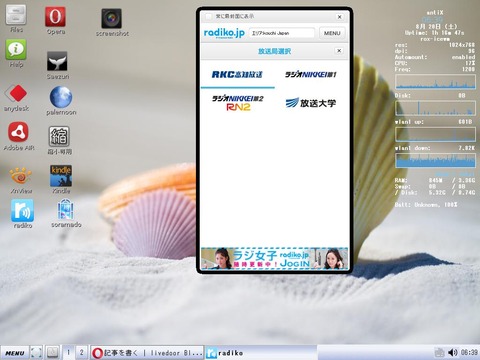Select Radio NIKKEI 1 station

click(311, 74)
